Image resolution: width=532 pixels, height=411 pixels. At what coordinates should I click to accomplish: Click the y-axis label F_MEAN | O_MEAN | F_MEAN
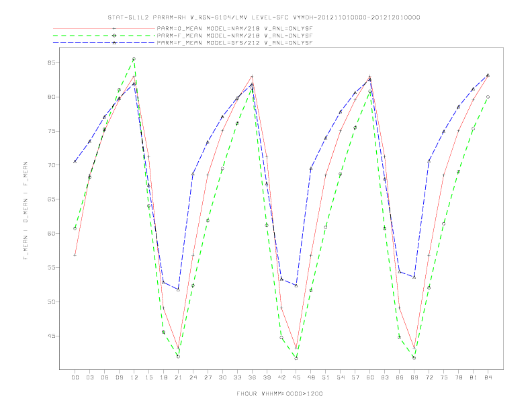click(x=26, y=211)
